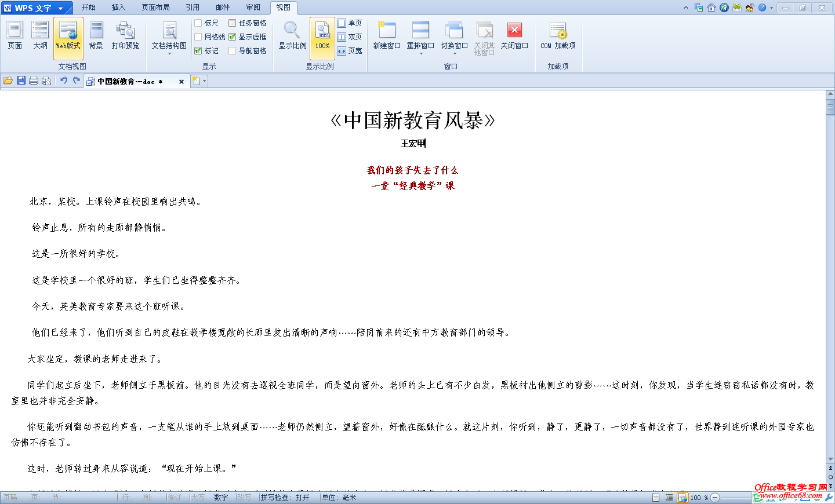Click the zoom out minus button
The height and width of the screenshot is (504, 835).
(715, 498)
